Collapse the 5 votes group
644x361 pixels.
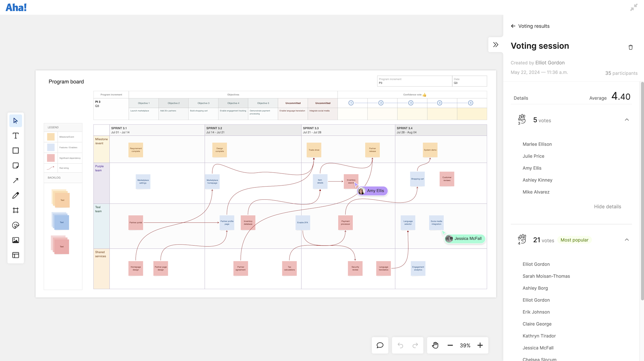(x=627, y=120)
